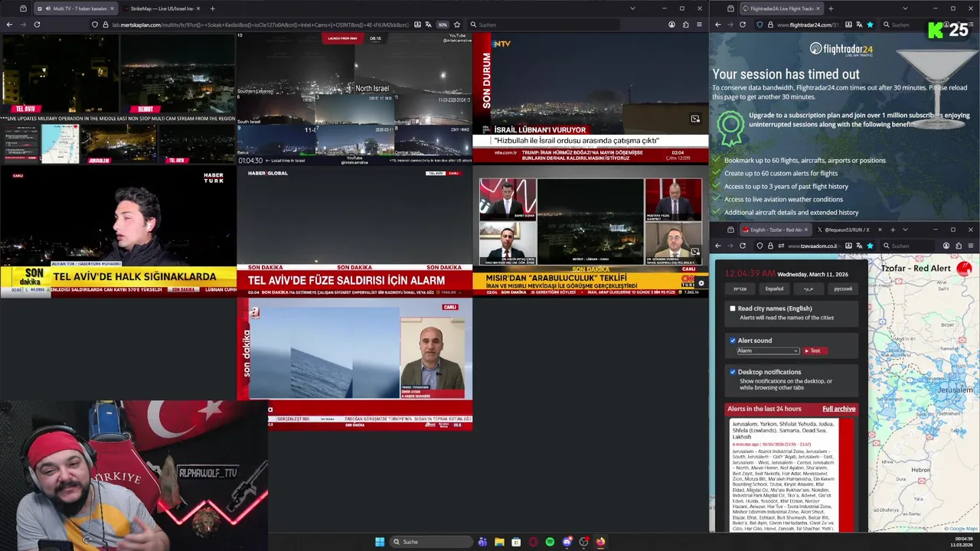The width and height of the screenshot is (980, 551).
Task: Select the A Haber stream tile
Action: (354, 364)
